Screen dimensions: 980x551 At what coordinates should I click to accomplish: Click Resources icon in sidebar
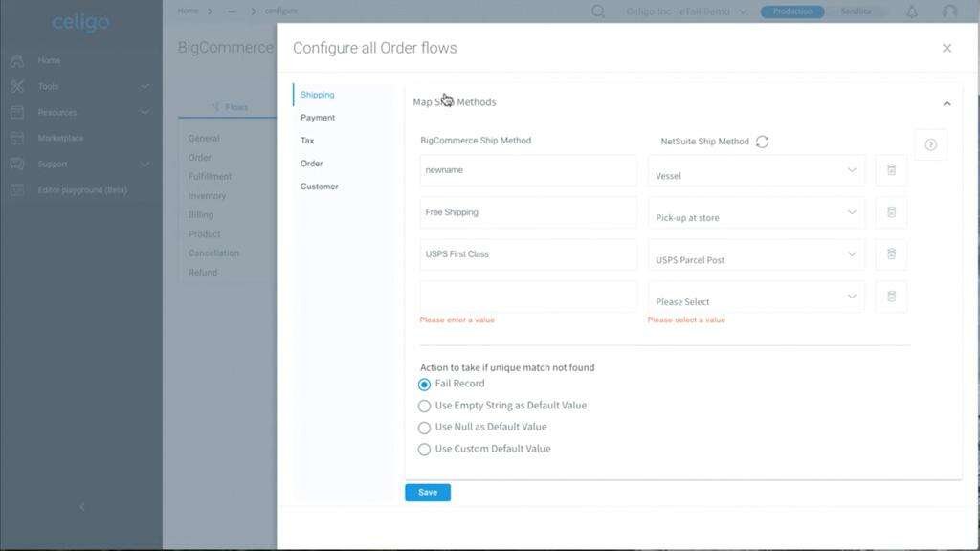pyautogui.click(x=17, y=113)
